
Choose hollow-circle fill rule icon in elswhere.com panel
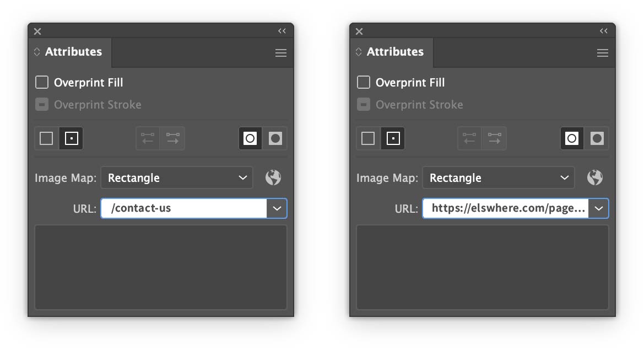pos(572,138)
